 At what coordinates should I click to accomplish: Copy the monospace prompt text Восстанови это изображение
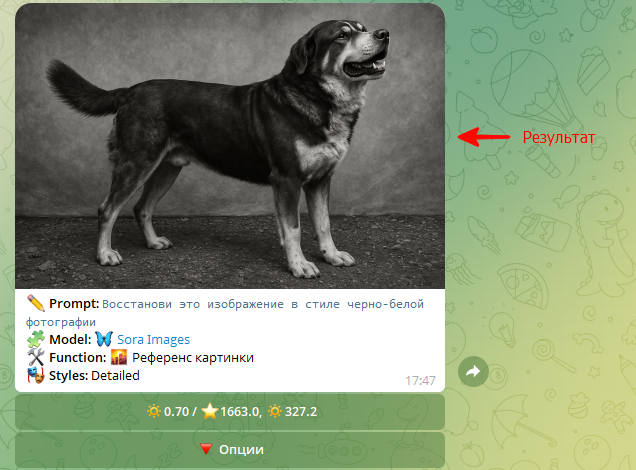[x=193, y=304]
